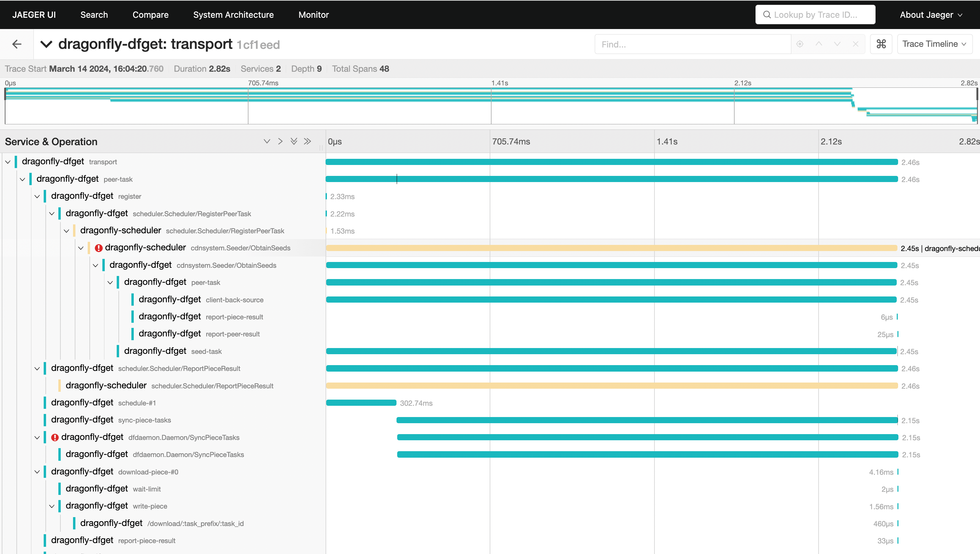This screenshot has height=554, width=980.
Task: Toggle collapse all spans button
Action: tap(307, 141)
